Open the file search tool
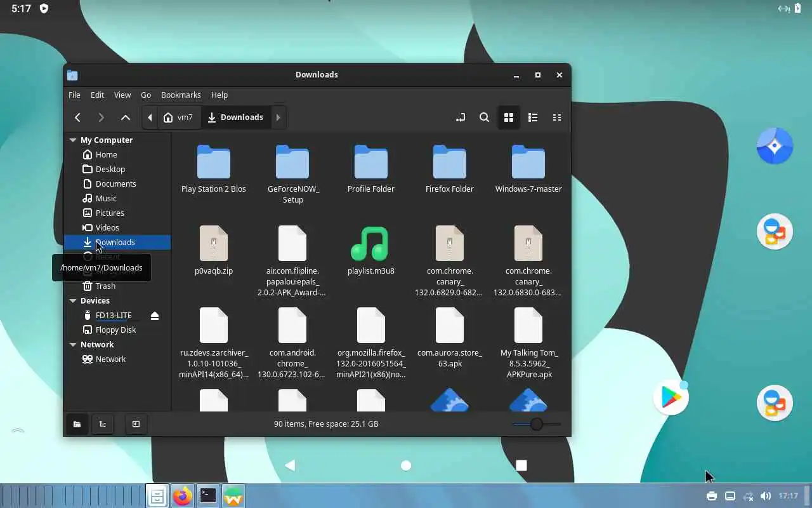Screen dimensions: 812x508 click(x=484, y=117)
